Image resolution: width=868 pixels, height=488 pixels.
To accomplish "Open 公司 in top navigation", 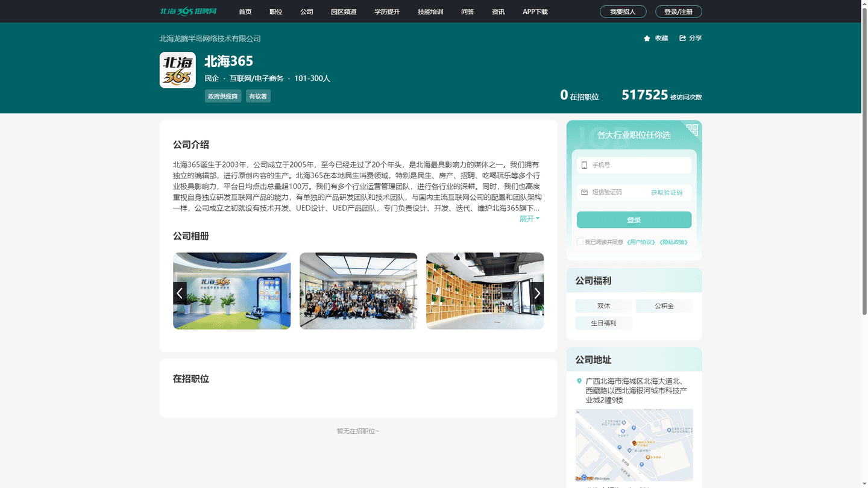I will click(x=306, y=11).
